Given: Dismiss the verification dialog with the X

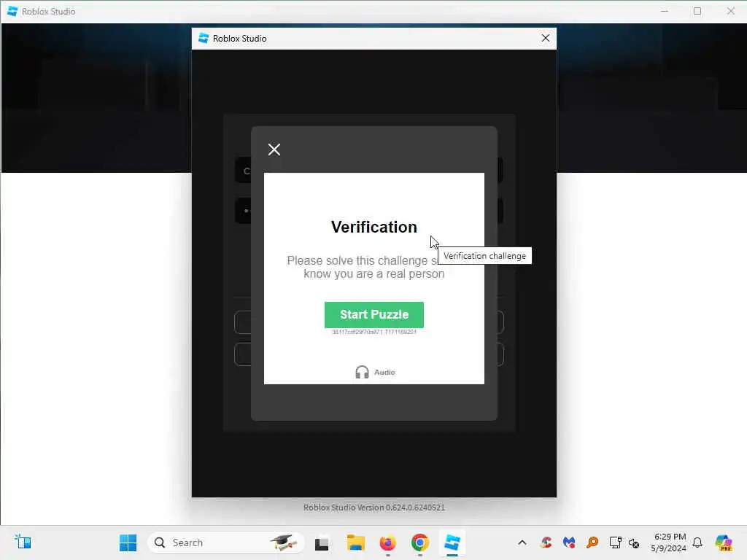Looking at the screenshot, I should pyautogui.click(x=274, y=149).
